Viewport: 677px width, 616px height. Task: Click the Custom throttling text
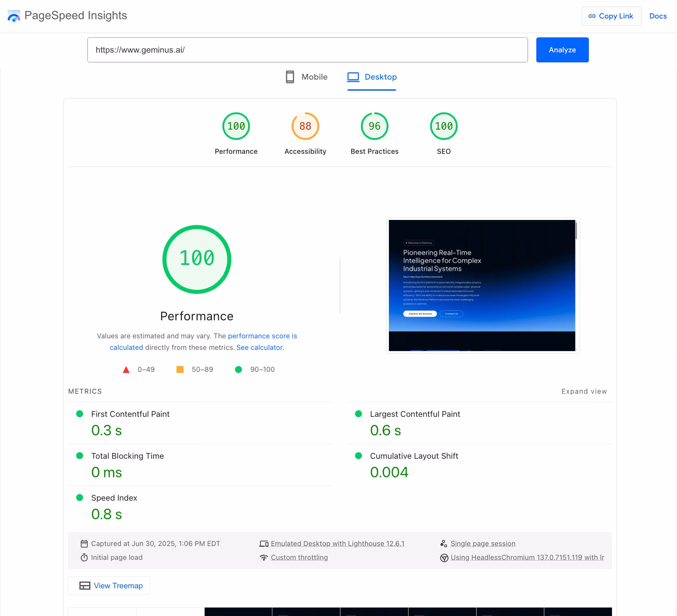(299, 558)
